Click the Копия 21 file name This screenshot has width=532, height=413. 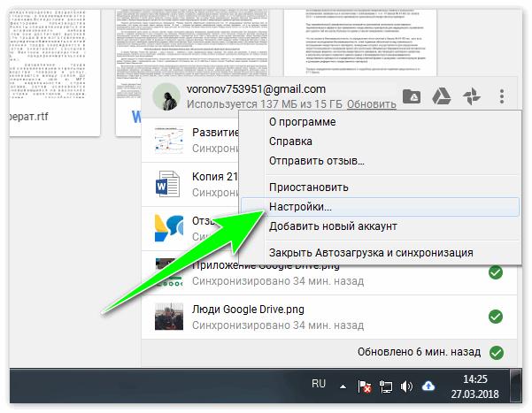(x=215, y=177)
